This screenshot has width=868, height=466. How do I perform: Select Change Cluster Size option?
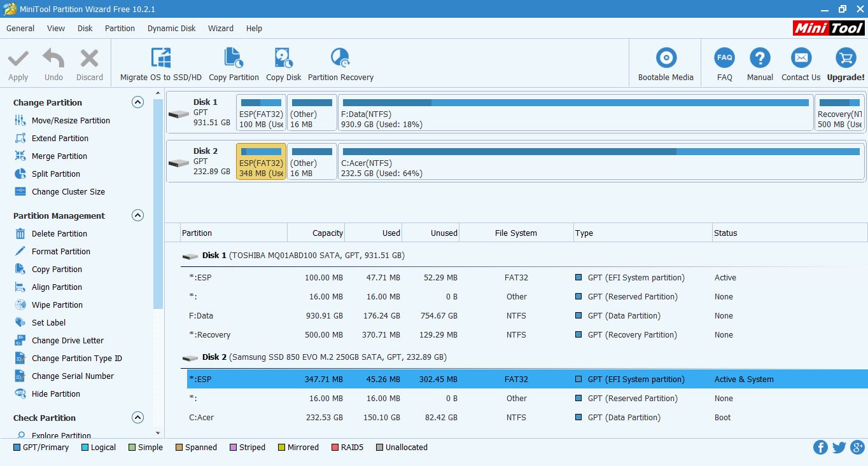pyautogui.click(x=68, y=191)
